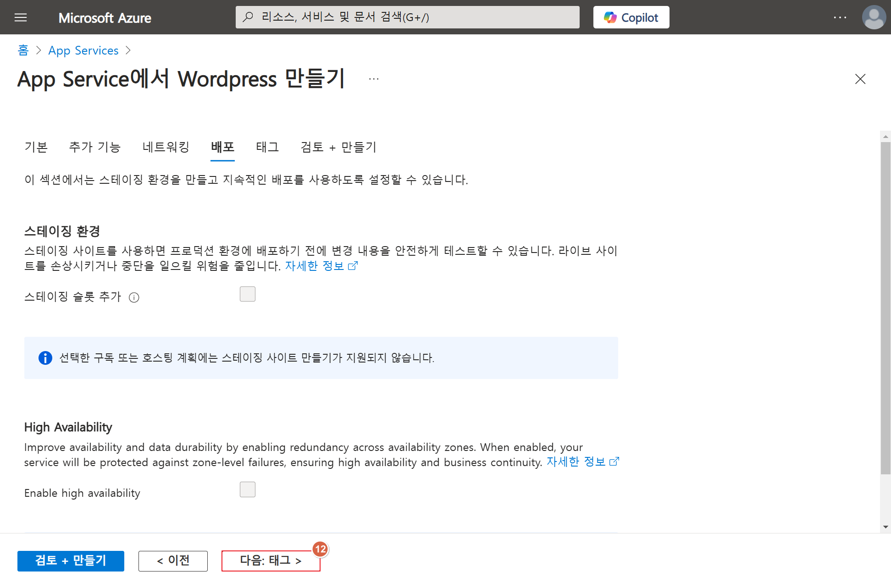Screen dimensions: 891x588
Task: Switch to the 기본 tab
Action: click(x=36, y=147)
